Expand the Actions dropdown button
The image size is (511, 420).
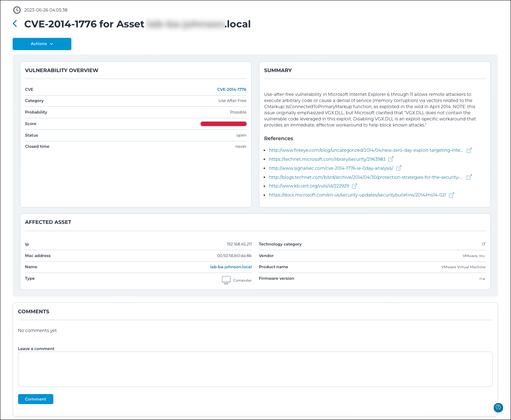(42, 44)
